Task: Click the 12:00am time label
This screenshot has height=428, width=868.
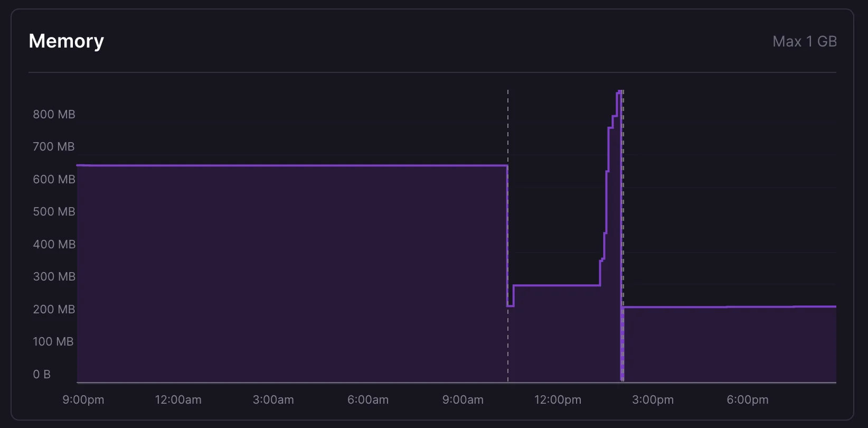Action: click(x=178, y=399)
